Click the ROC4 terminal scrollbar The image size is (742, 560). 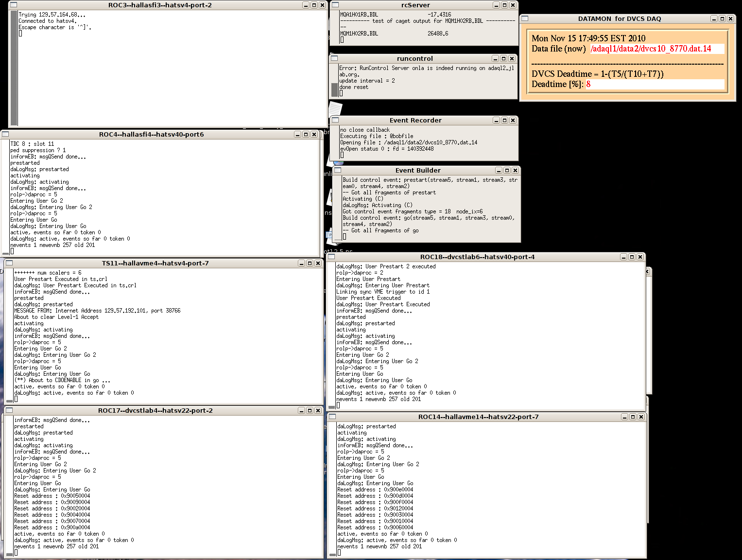6,197
